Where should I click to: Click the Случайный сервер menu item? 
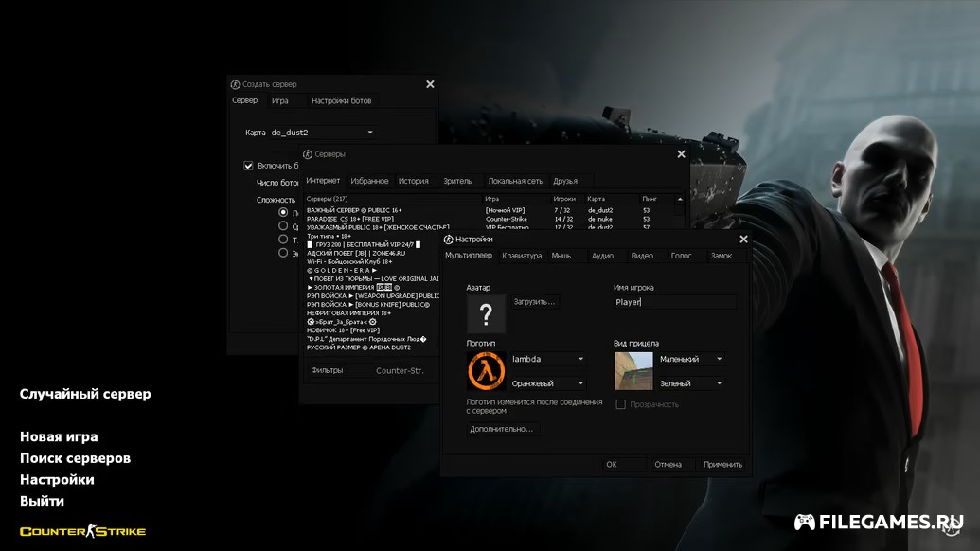tap(85, 394)
